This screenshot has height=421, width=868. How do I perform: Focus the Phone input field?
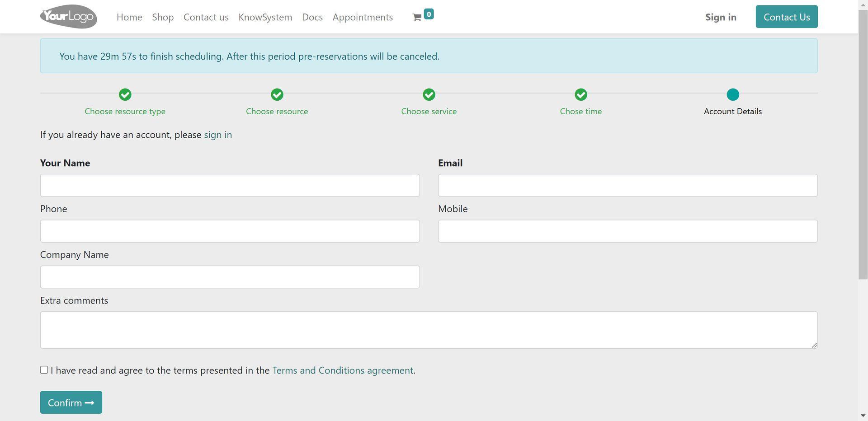tap(230, 231)
